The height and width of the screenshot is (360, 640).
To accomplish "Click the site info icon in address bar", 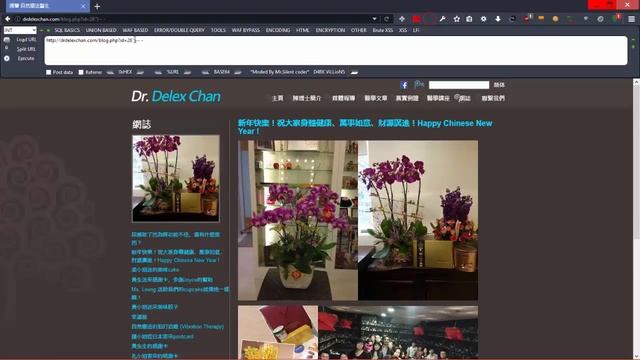I will [18, 19].
